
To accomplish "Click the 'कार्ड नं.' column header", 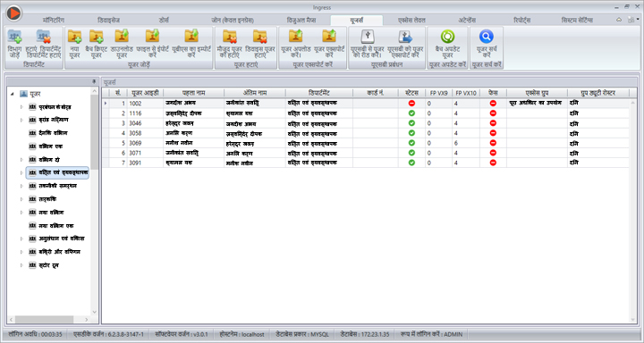I will point(376,93).
